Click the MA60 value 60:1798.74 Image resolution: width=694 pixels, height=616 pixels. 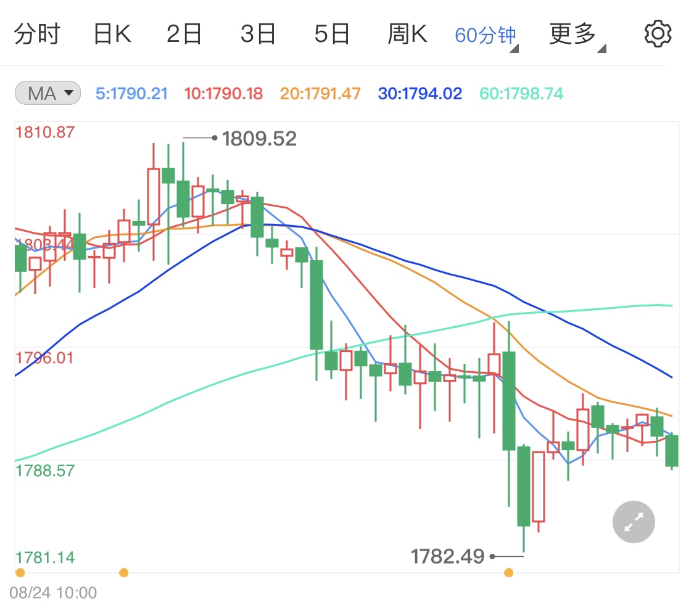coord(521,93)
